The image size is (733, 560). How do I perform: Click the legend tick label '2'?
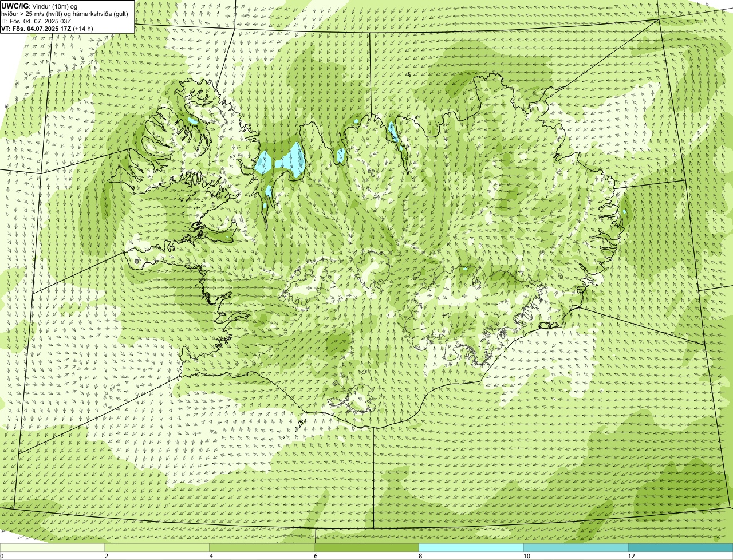tap(107, 556)
